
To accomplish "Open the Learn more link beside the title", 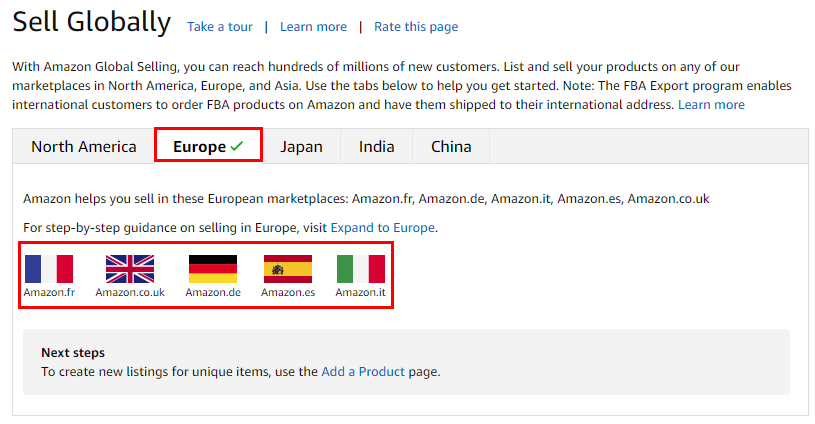I will [313, 26].
